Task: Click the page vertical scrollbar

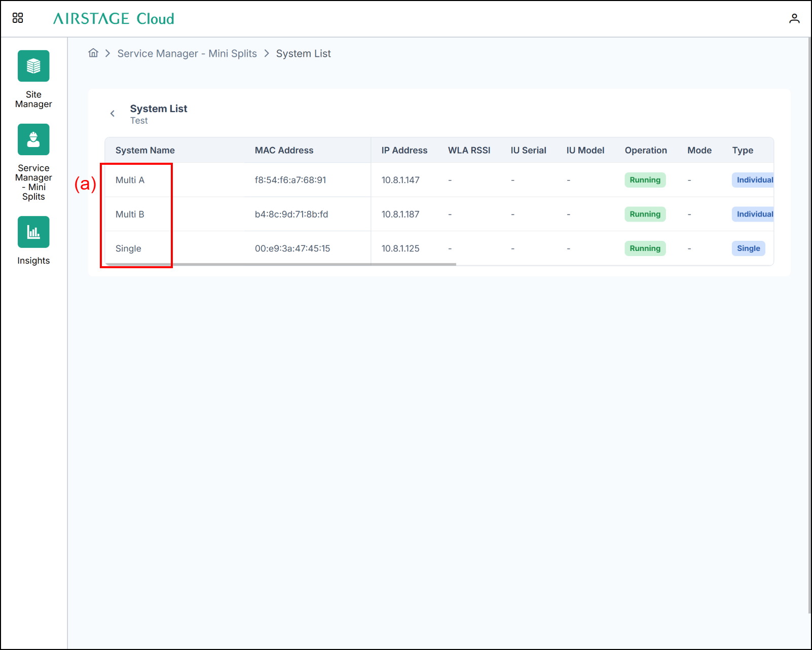Action: click(x=809, y=324)
